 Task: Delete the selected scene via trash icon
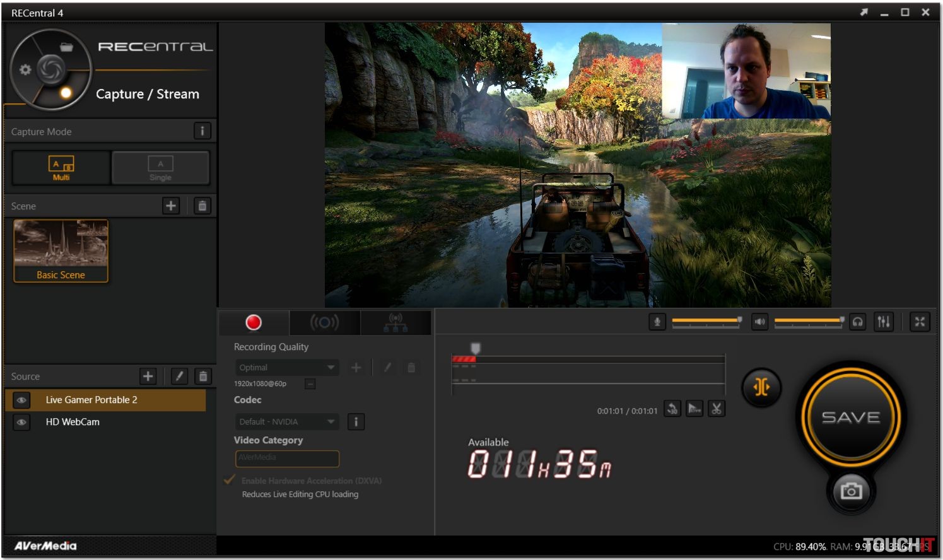point(202,206)
